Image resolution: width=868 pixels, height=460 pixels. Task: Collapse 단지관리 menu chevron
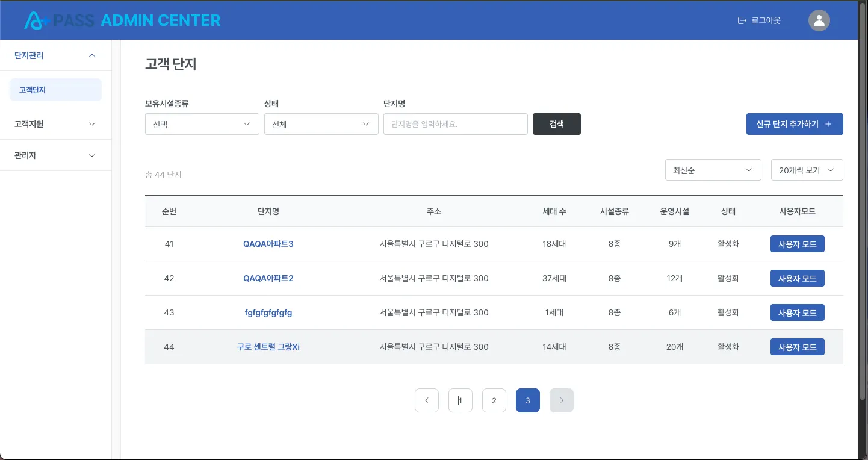click(x=92, y=55)
